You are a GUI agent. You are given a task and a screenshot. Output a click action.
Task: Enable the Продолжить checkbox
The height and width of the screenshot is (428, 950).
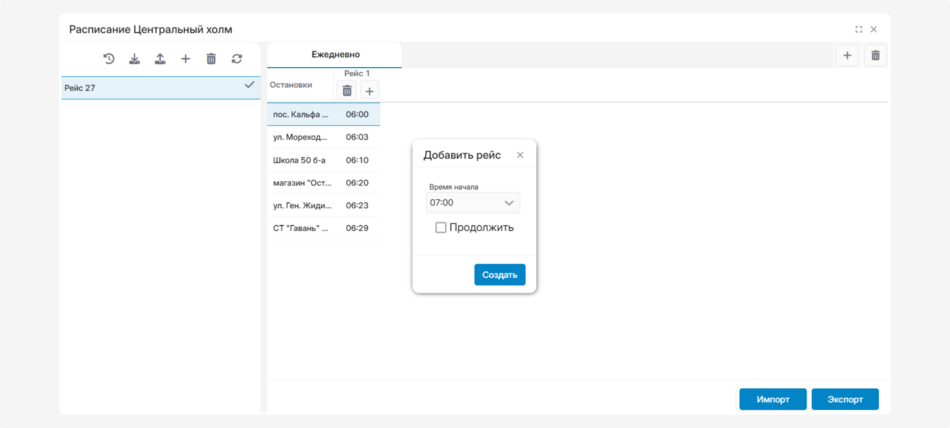[x=441, y=228]
